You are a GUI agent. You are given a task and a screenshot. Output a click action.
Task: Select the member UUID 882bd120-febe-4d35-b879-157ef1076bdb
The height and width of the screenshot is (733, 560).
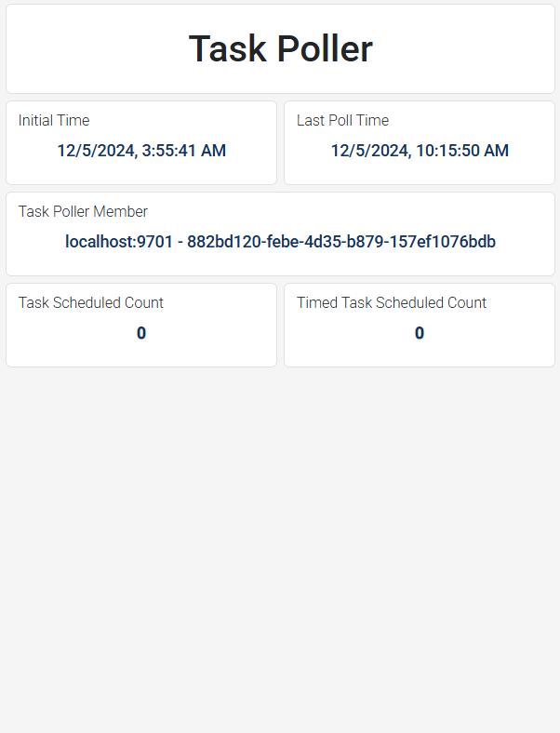pyautogui.click(x=341, y=242)
